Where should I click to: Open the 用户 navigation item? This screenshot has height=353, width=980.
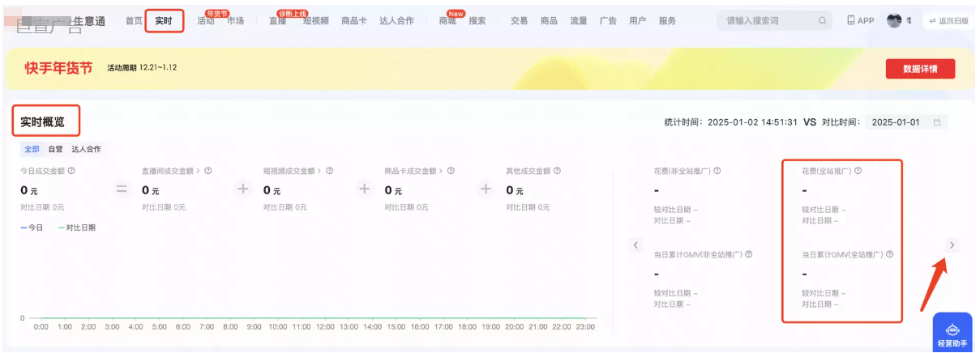(x=638, y=21)
